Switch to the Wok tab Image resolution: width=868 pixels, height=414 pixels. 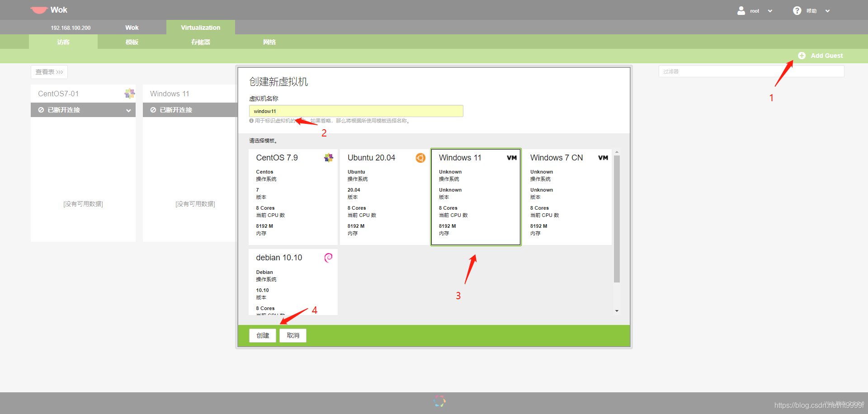point(132,28)
